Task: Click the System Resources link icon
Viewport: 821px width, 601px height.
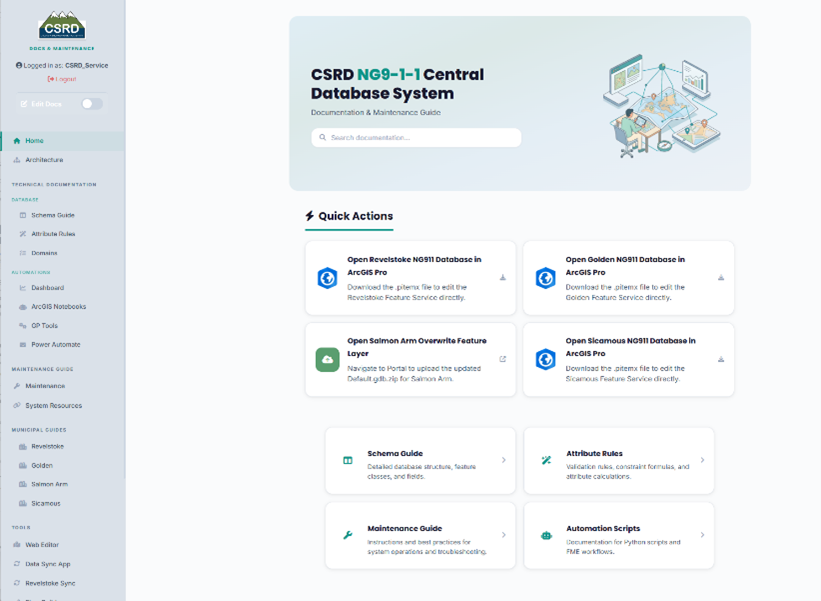Action: [17, 405]
